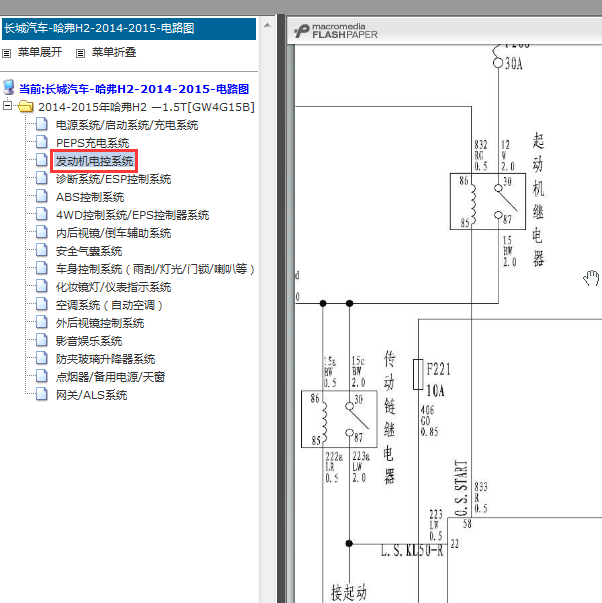Open 安全气囊系统 diagram
This screenshot has width=602, height=603.
[89, 251]
